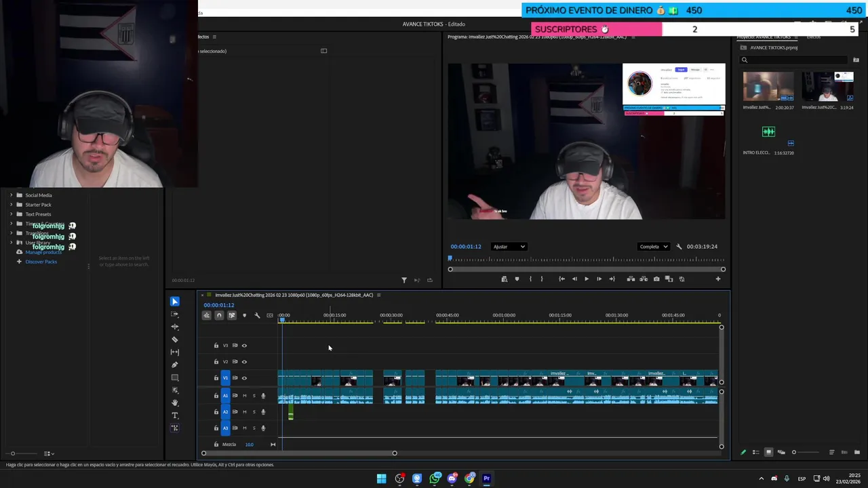Click the Program monitor playhead timecode 00:00:01:12

tap(466, 247)
